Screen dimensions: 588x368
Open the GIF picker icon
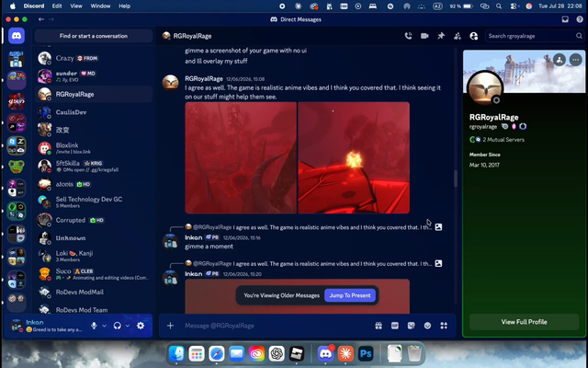[395, 326]
